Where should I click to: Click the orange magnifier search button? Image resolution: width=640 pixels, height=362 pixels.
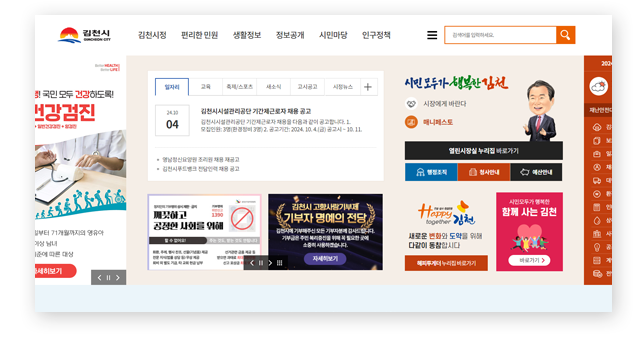[565, 35]
